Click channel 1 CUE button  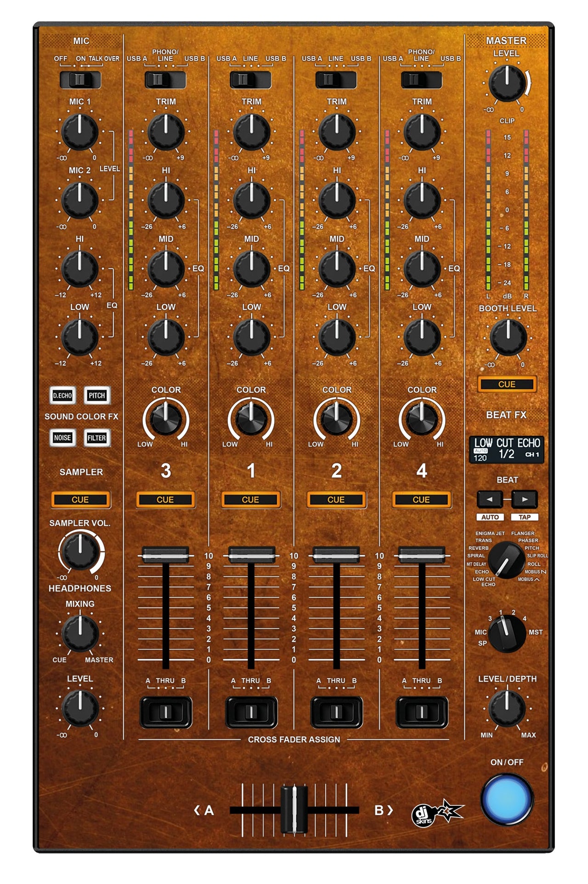pos(251,500)
